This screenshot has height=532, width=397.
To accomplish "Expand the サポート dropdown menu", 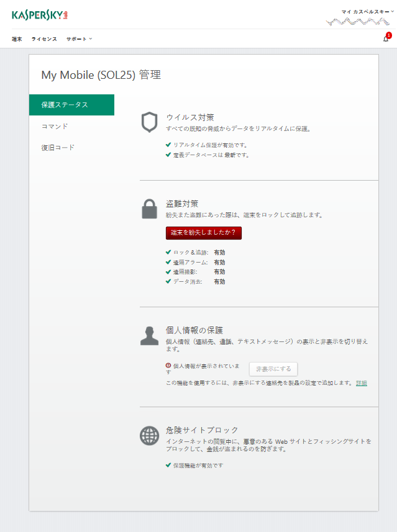I will point(79,39).
